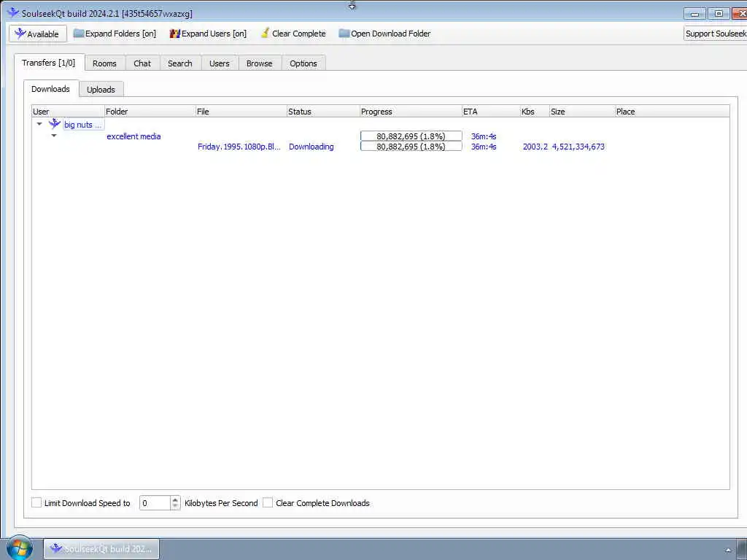Open the Browse tab
Screen dimensions: 747x560
tap(259, 63)
